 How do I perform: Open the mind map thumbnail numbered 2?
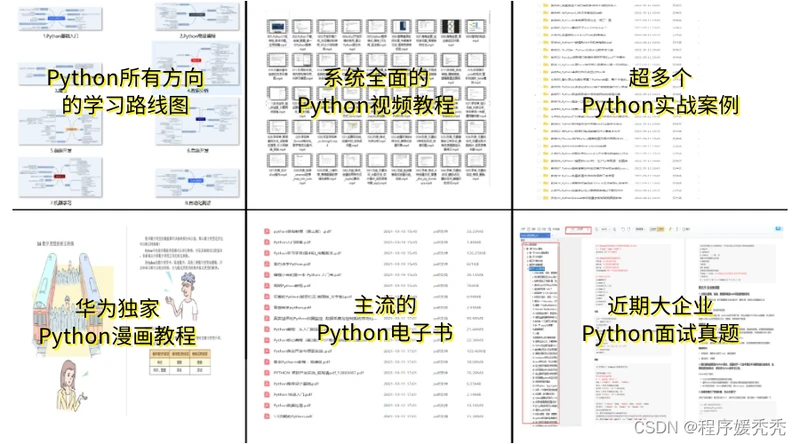click(197, 17)
